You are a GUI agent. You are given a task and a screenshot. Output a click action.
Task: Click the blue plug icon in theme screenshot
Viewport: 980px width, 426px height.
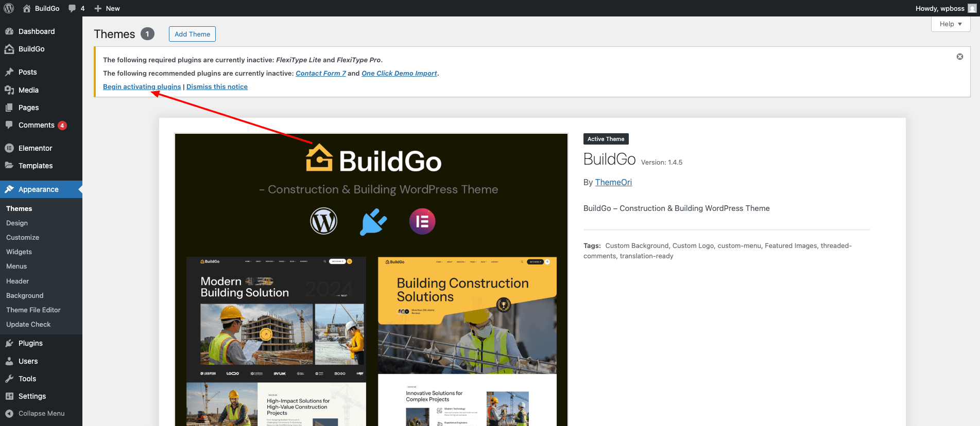coord(373,222)
